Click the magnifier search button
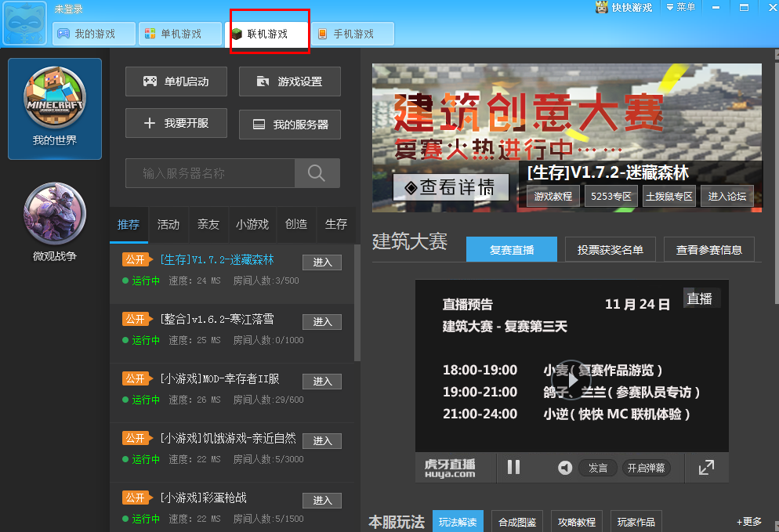This screenshot has height=532, width=779. [x=317, y=173]
